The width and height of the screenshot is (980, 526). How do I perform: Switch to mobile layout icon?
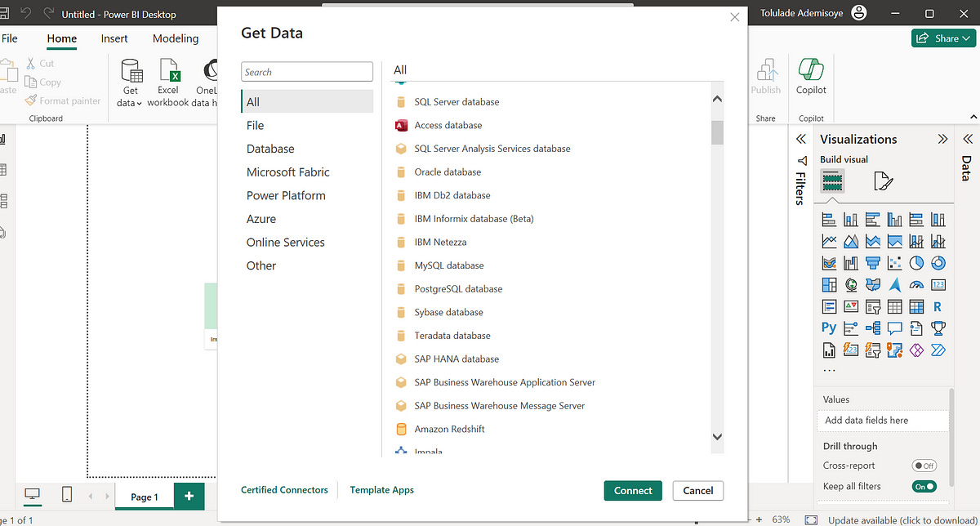[67, 494]
